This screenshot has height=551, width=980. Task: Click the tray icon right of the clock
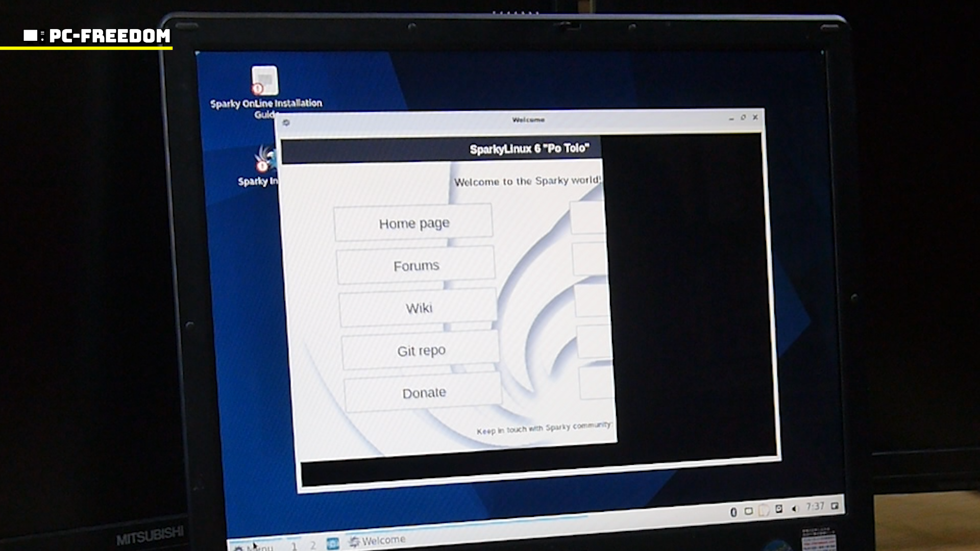pos(835,506)
